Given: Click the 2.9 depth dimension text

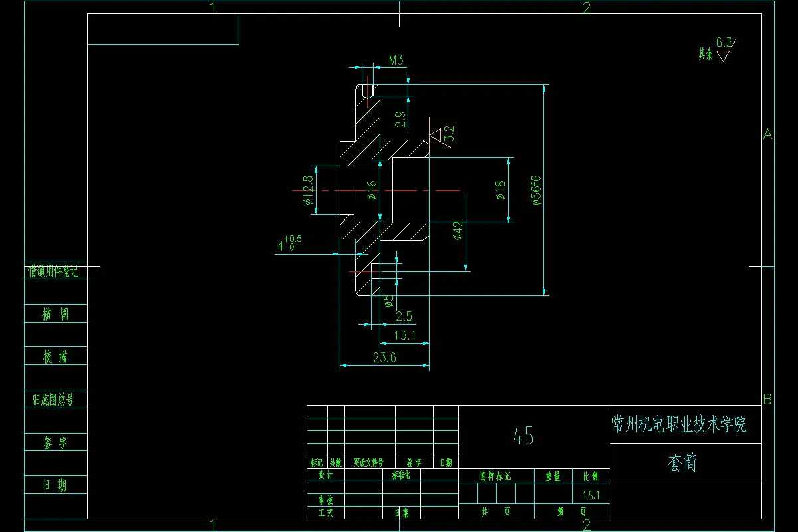Looking at the screenshot, I should tap(400, 120).
